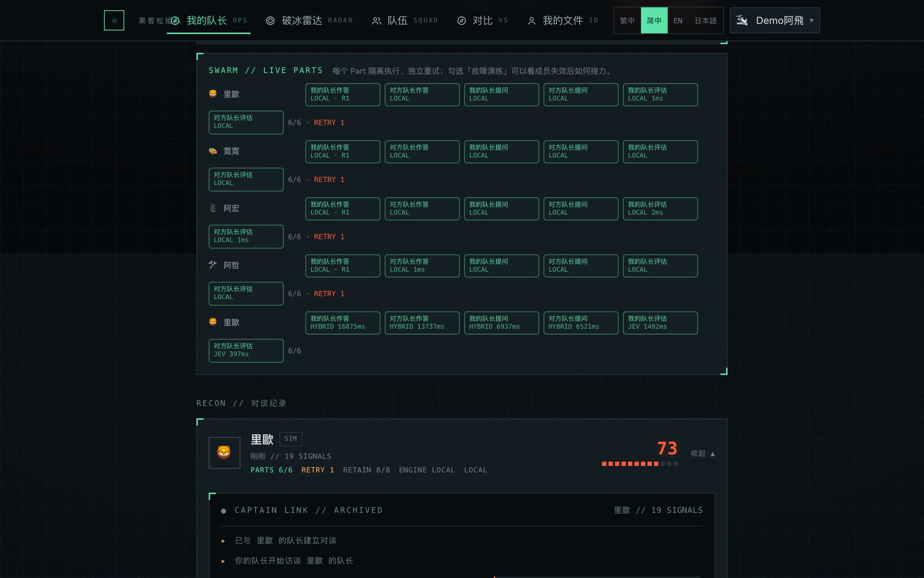Open the 破冰雷达 RADAR tab
The image size is (924, 578).
[x=309, y=20]
